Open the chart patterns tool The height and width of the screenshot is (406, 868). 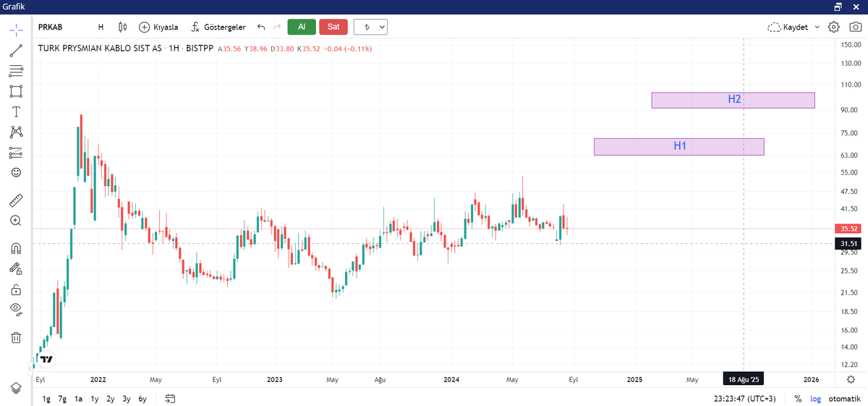[16, 132]
